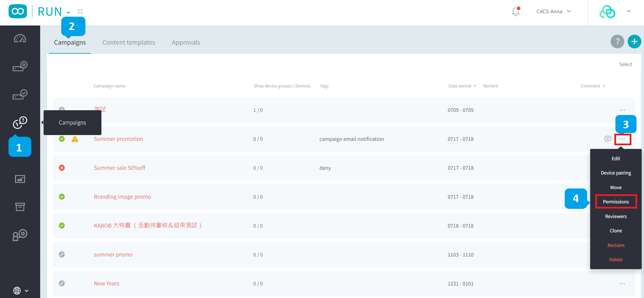Click red denied status on Summer sale 50%off
Image resolution: width=644 pixels, height=298 pixels.
click(62, 168)
